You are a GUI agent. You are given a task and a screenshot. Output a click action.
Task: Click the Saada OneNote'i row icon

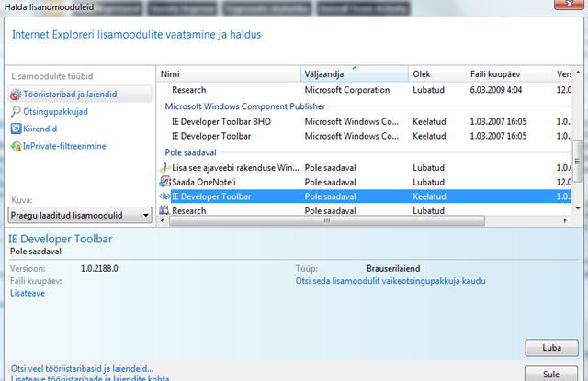(164, 182)
